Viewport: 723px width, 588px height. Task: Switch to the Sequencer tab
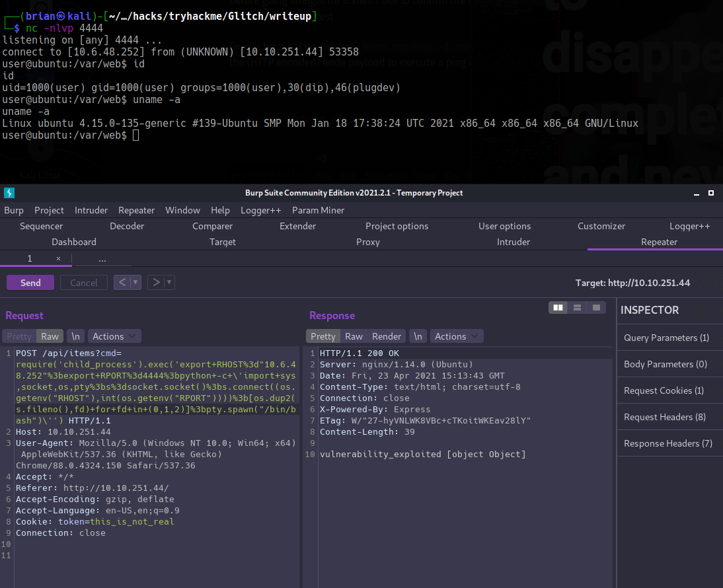[41, 226]
